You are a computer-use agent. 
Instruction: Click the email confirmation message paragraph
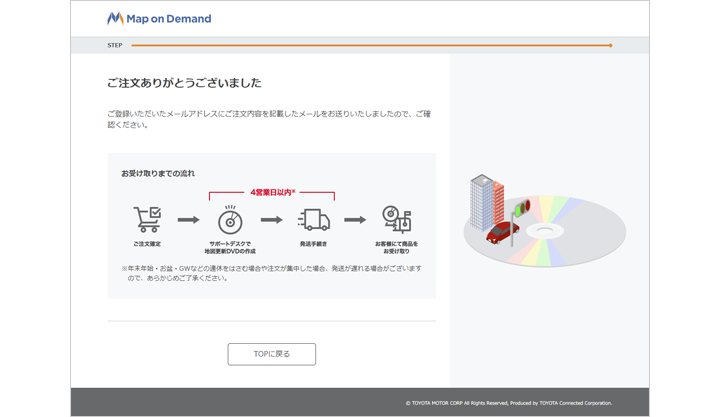[x=269, y=119]
